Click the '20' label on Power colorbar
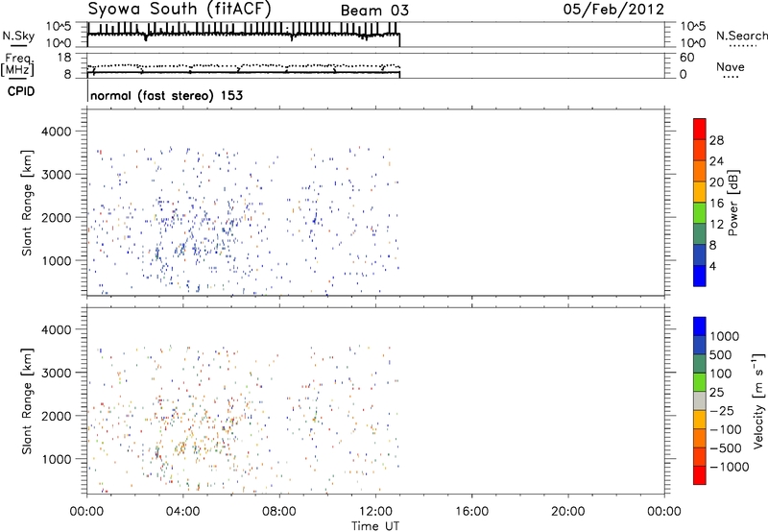This screenshot has width=768, height=532. [x=716, y=182]
